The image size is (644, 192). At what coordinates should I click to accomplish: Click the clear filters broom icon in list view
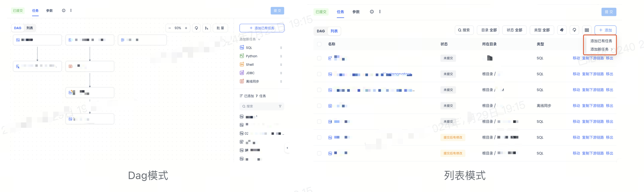562,30
